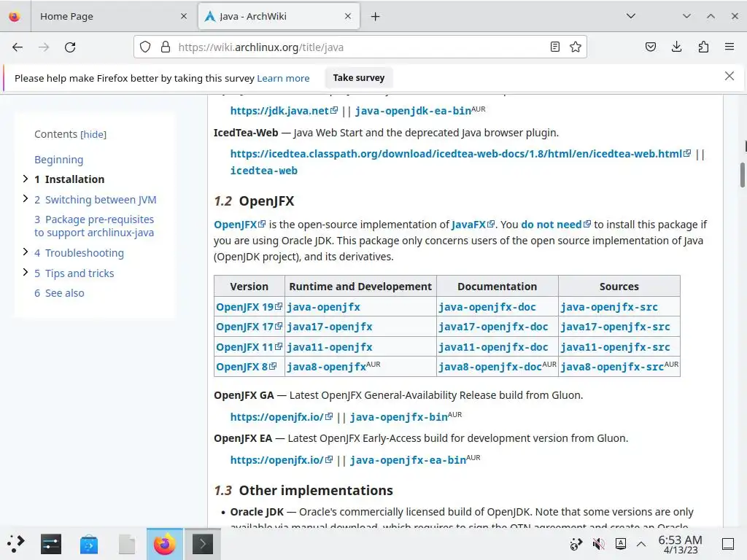The image size is (747, 560).
Task: Hide the Contents sidebar
Action: click(x=93, y=134)
